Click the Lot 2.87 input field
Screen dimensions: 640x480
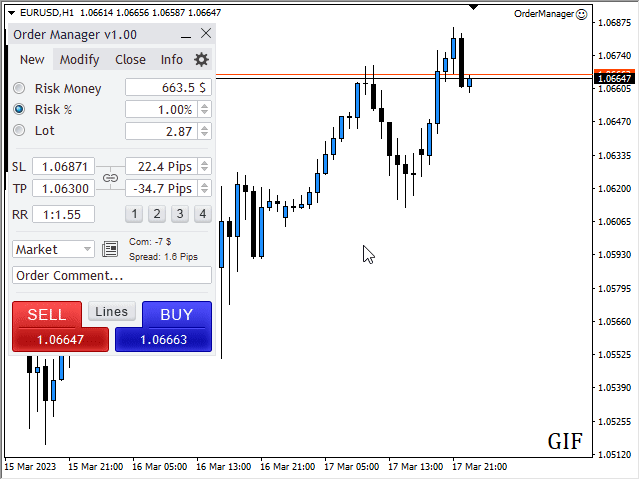(162, 131)
